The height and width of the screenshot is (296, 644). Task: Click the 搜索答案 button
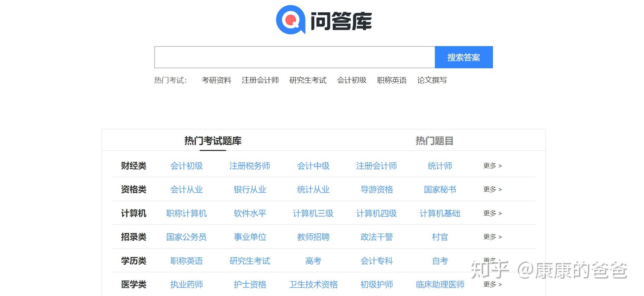click(464, 57)
